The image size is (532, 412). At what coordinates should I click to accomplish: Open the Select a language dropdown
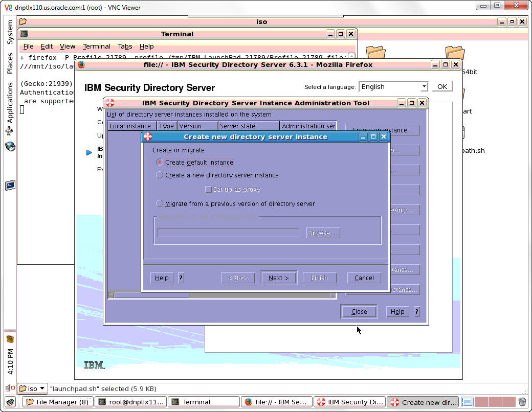pos(393,86)
